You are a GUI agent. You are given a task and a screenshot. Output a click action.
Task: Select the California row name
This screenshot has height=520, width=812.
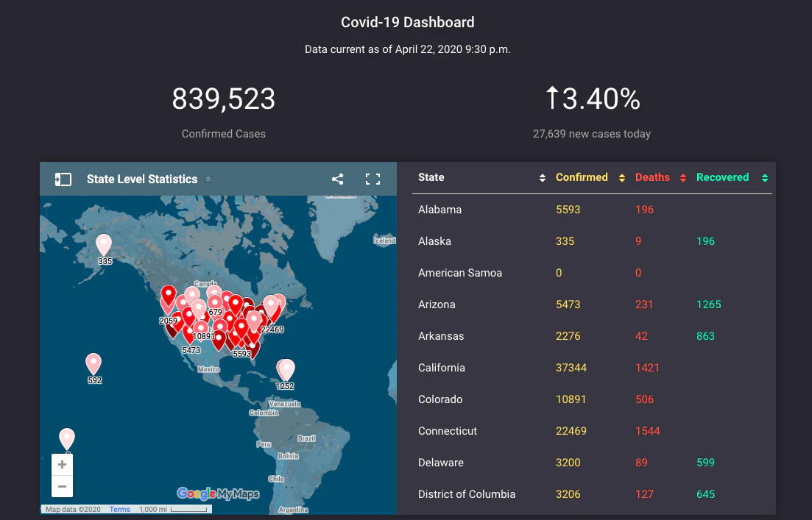[x=441, y=367]
